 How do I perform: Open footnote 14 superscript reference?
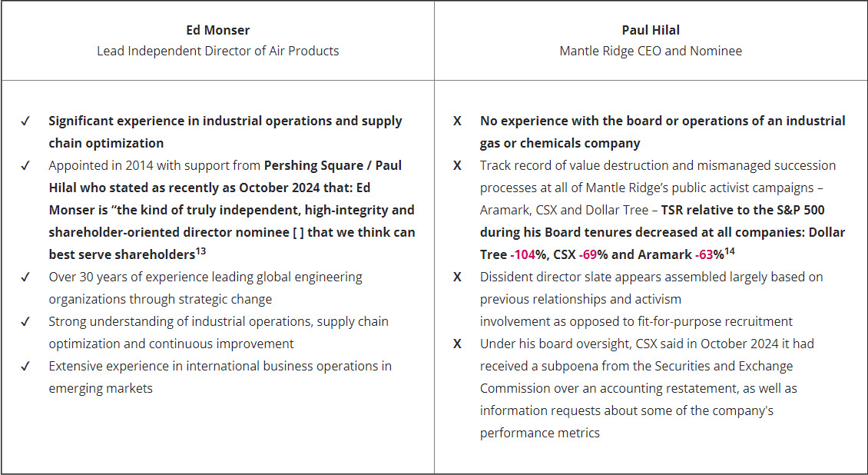730,251
